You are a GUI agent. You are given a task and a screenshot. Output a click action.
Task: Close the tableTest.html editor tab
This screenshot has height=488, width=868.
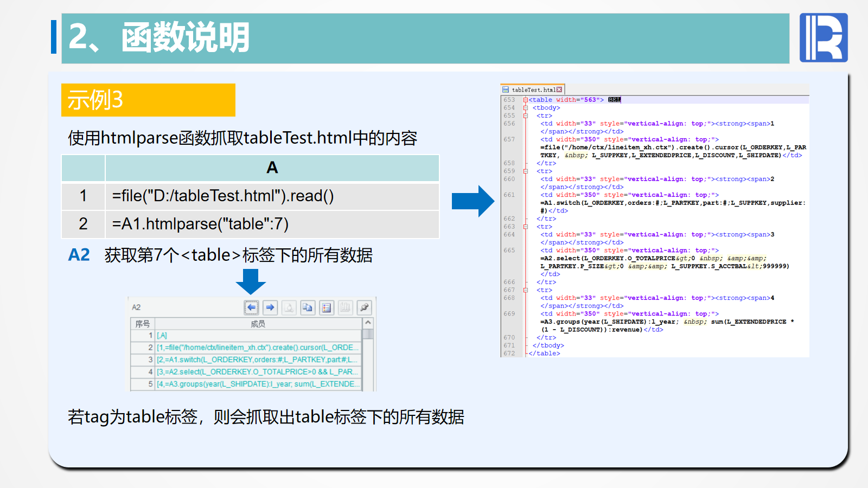coord(559,90)
